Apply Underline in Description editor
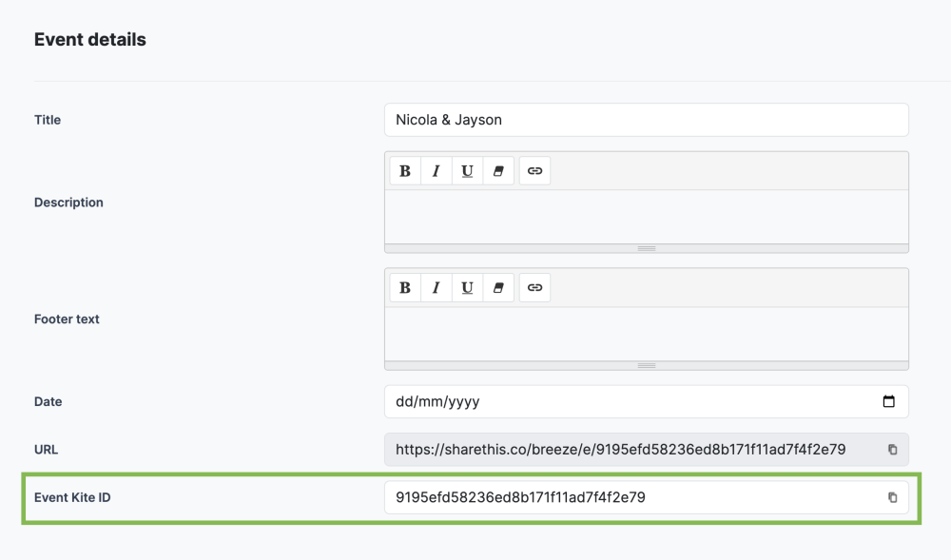This screenshot has height=560, width=951. tap(467, 171)
